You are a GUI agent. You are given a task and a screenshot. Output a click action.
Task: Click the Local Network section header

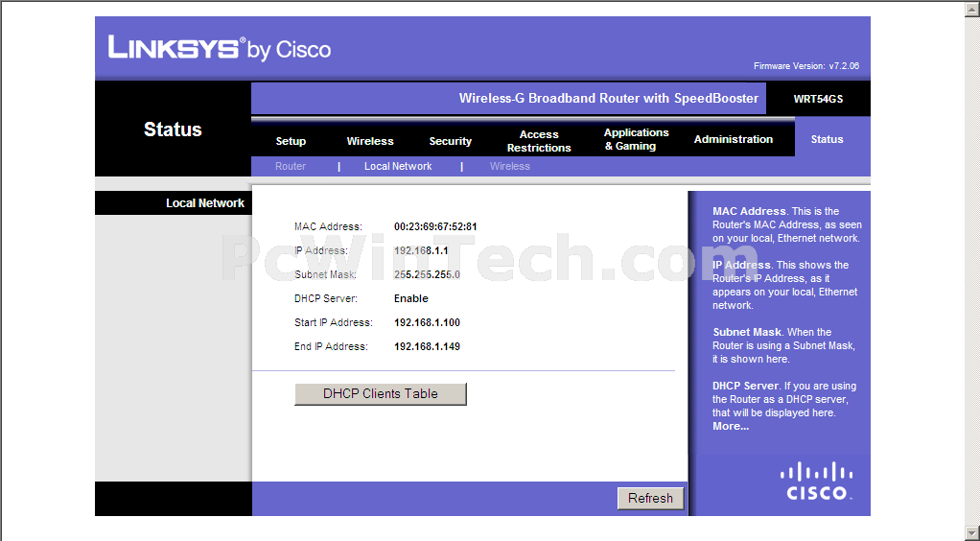pos(205,202)
